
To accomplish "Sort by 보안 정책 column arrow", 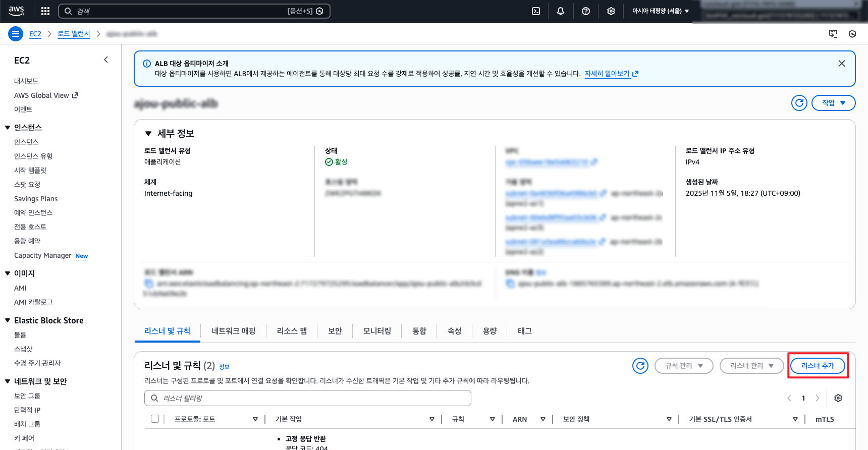I will (669, 419).
